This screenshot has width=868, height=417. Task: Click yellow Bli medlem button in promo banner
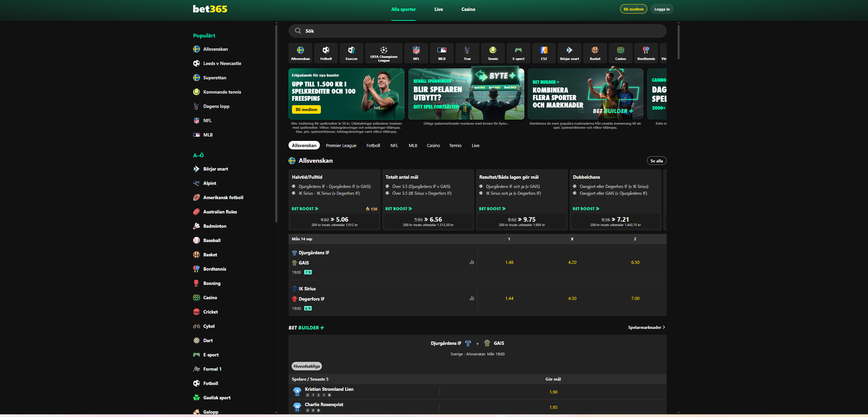306,109
